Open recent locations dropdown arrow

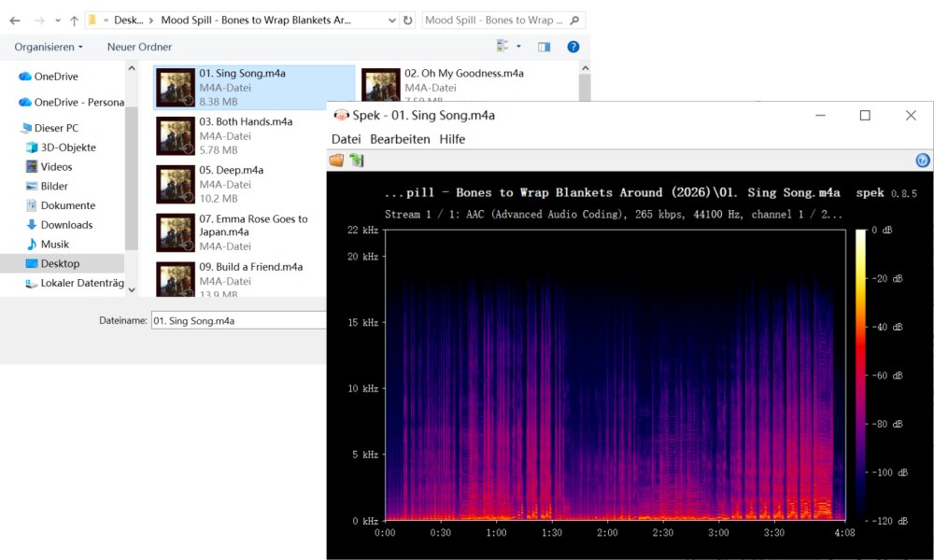[x=58, y=21]
